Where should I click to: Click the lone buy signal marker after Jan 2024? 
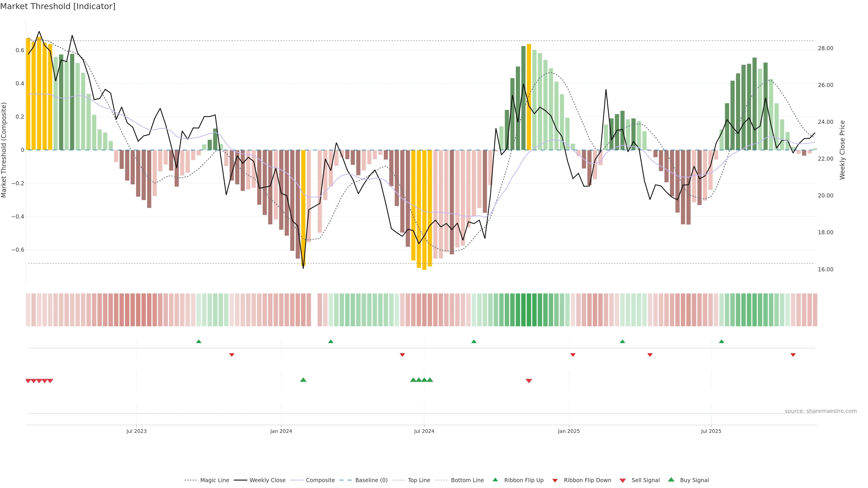[303, 380]
